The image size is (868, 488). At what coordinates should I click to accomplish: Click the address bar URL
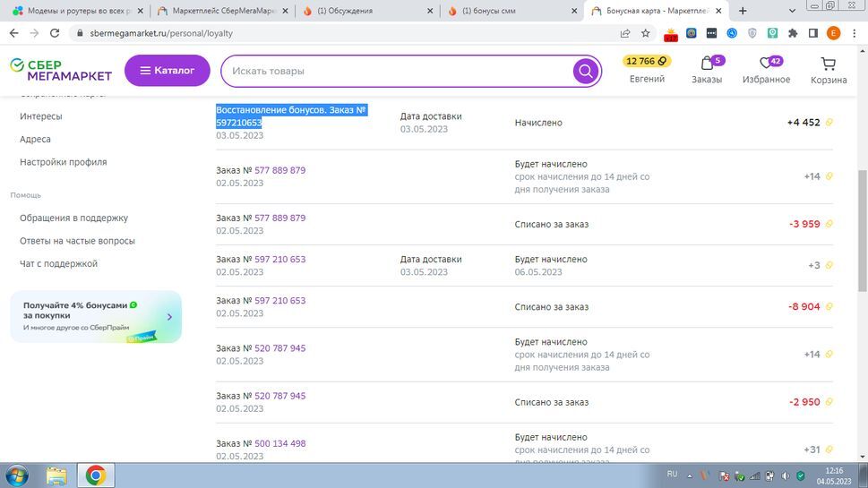(161, 33)
